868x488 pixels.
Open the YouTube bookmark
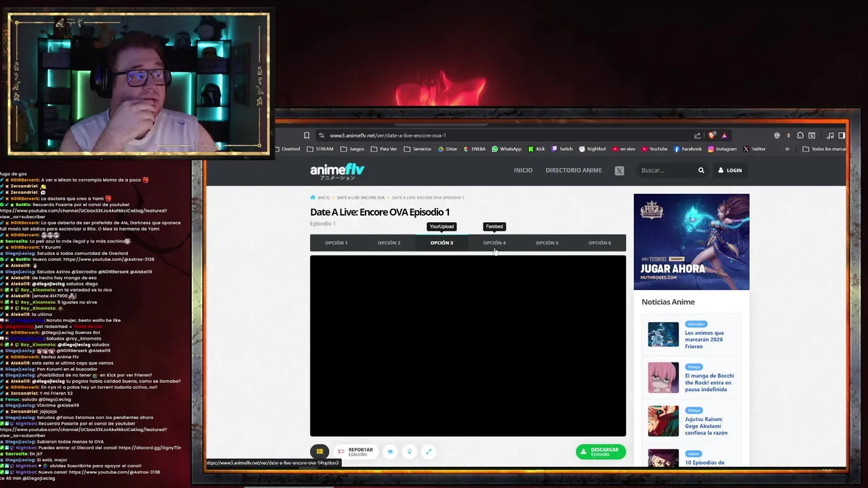tap(654, 149)
